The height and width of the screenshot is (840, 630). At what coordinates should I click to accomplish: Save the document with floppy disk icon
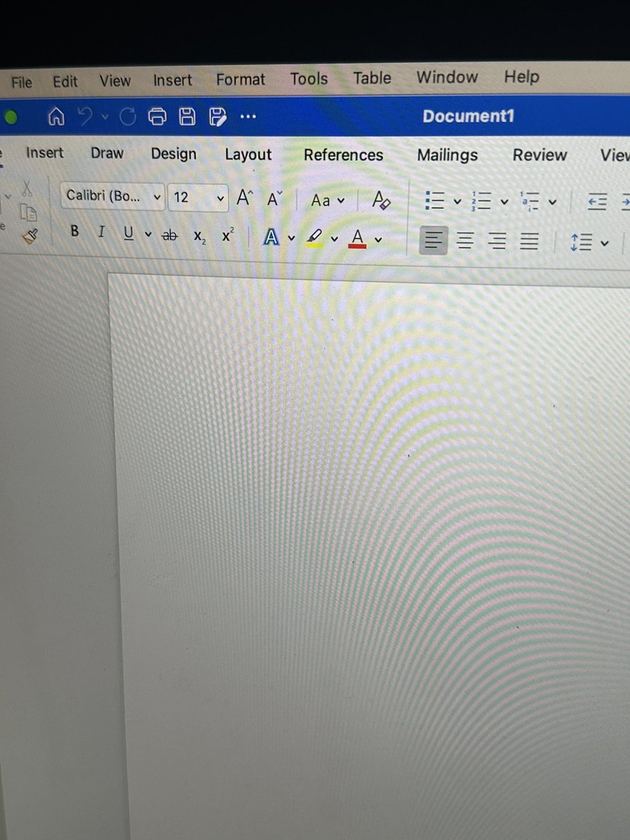[x=187, y=117]
